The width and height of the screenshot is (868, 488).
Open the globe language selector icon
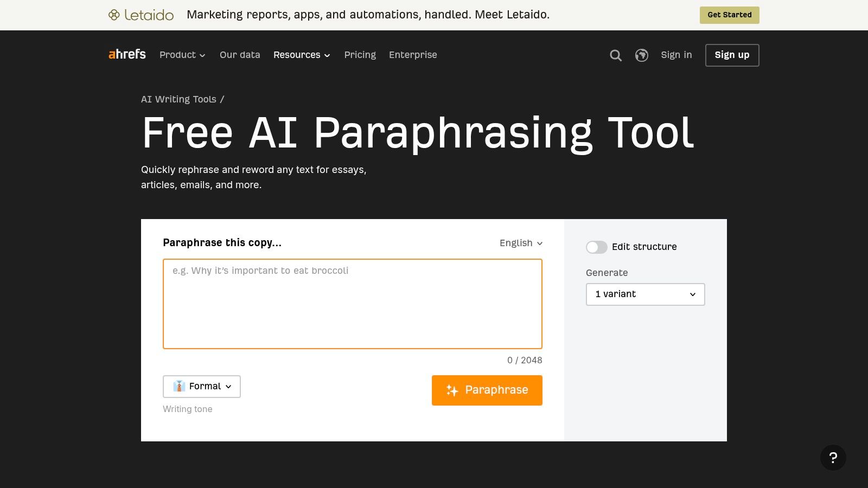[x=642, y=55]
